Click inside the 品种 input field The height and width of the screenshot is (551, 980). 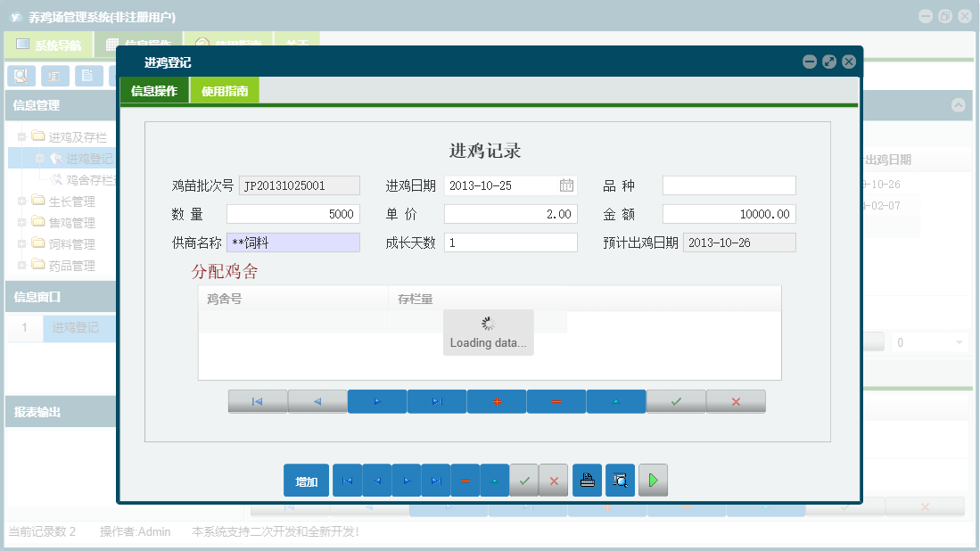(x=729, y=185)
